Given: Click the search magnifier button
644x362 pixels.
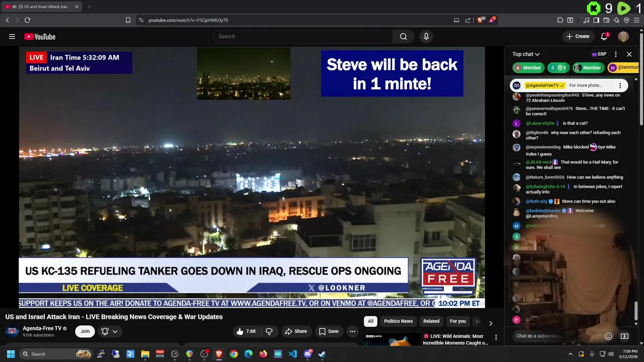Looking at the screenshot, I should [x=404, y=36].
